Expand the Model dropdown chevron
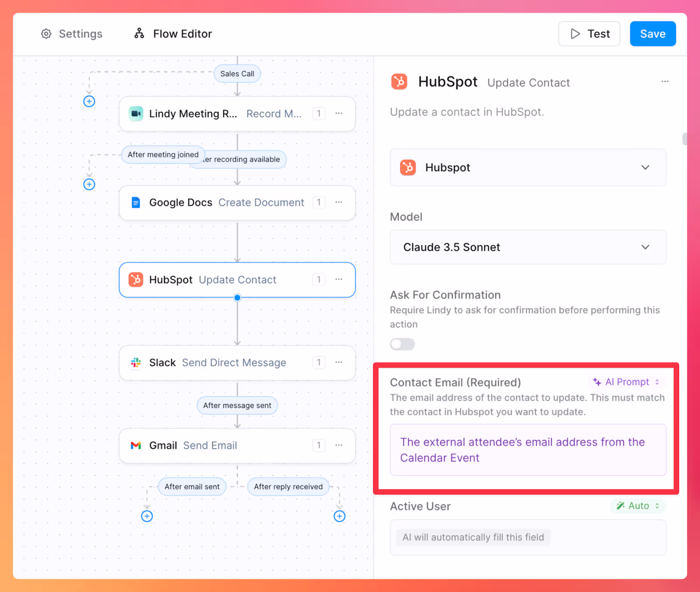The width and height of the screenshot is (700, 592). point(645,247)
